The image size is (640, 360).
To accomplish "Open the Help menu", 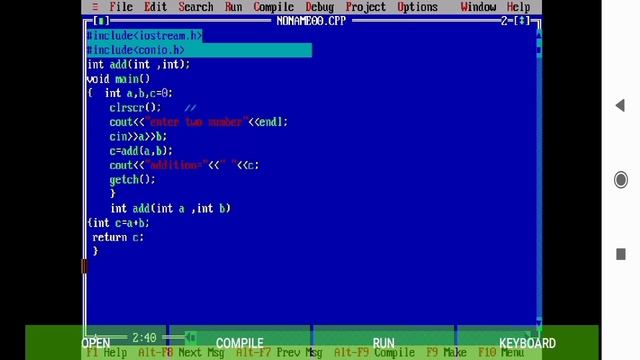I will tap(519, 7).
